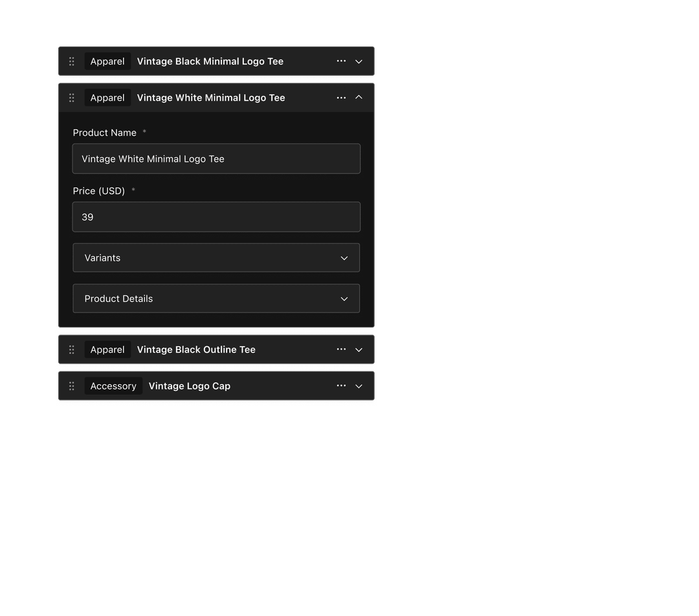
Task: Open more options for Vintage Black Minimal Logo Tee
Action: pyautogui.click(x=341, y=61)
